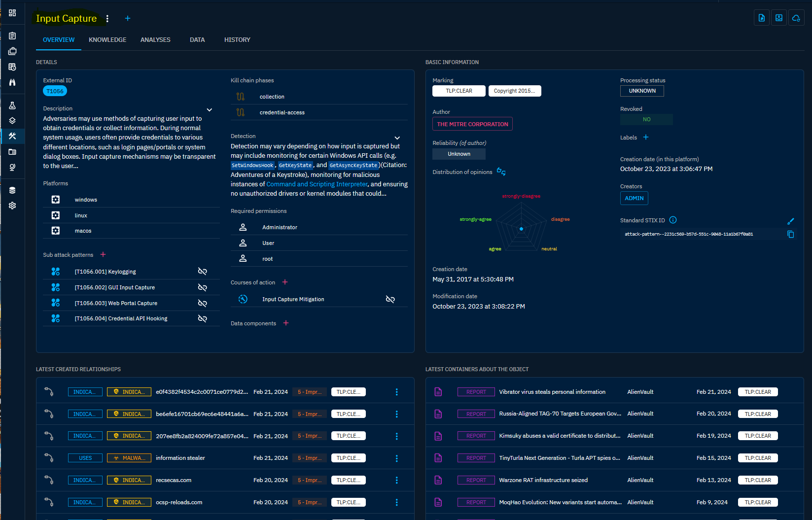Click the Standard STIX ID info icon
Image resolution: width=812 pixels, height=520 pixels.
pos(673,220)
